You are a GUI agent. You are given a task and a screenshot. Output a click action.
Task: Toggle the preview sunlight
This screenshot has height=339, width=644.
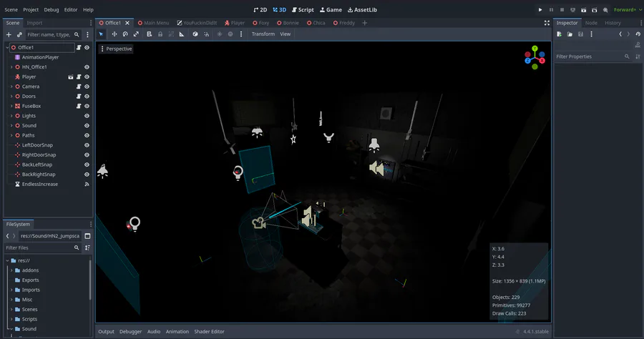tap(220, 34)
